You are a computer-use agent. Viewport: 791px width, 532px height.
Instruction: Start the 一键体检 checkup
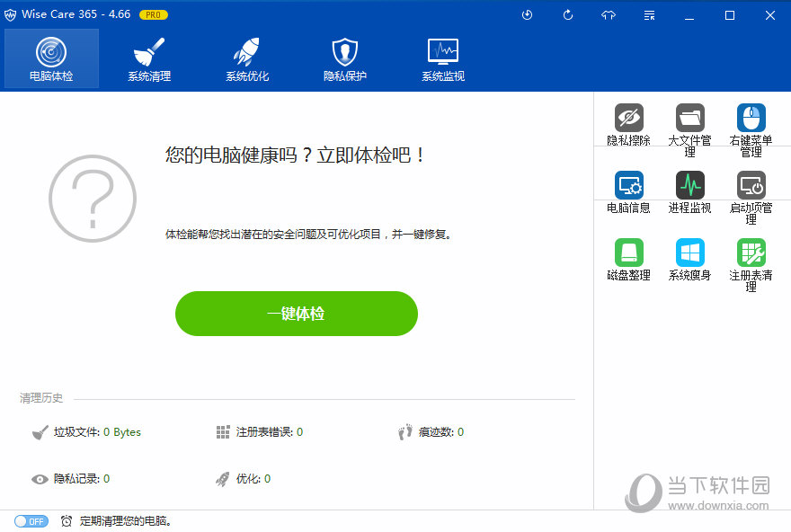pos(297,314)
